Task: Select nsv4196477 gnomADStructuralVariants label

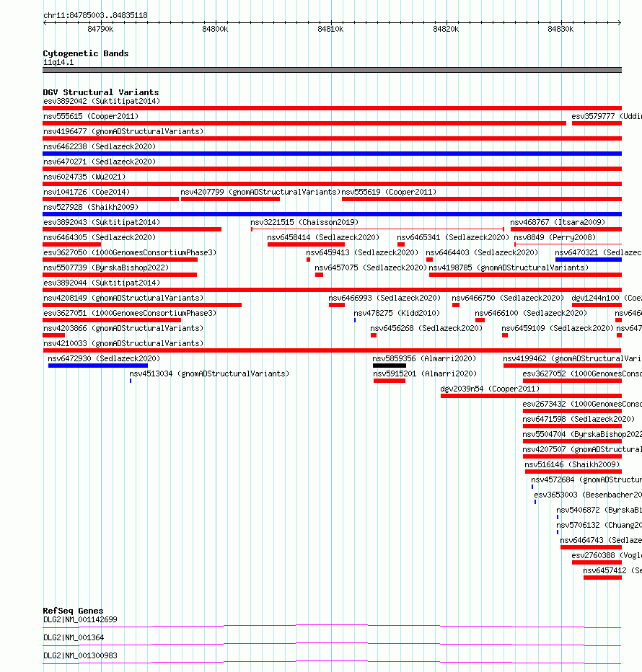Action: pos(123,131)
